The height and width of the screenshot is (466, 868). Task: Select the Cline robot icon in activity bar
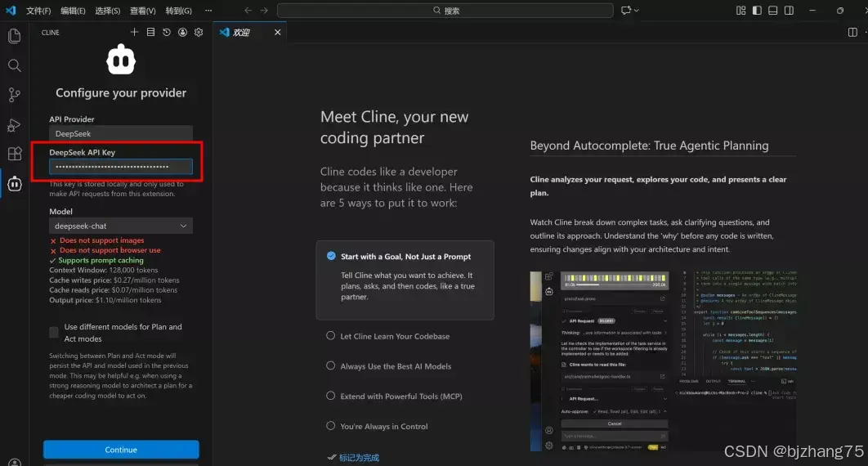(15, 184)
